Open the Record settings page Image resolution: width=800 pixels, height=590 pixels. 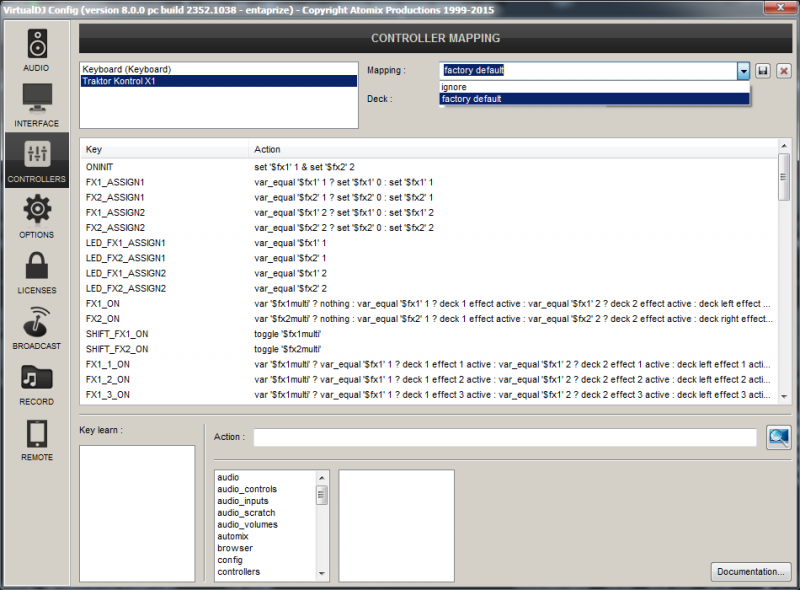pos(36,383)
